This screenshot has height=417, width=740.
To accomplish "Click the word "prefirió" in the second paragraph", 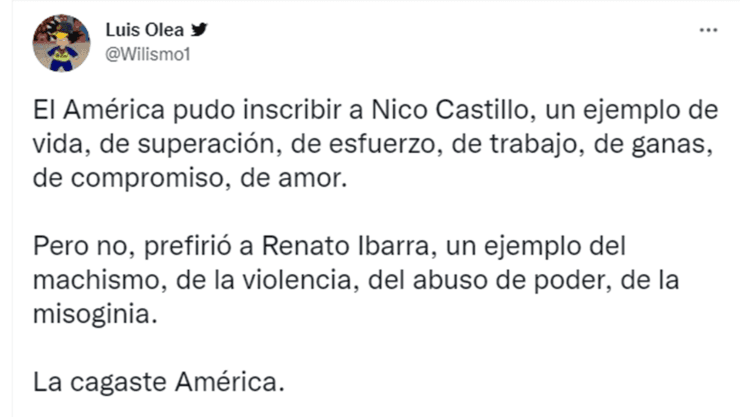I will (x=157, y=246).
